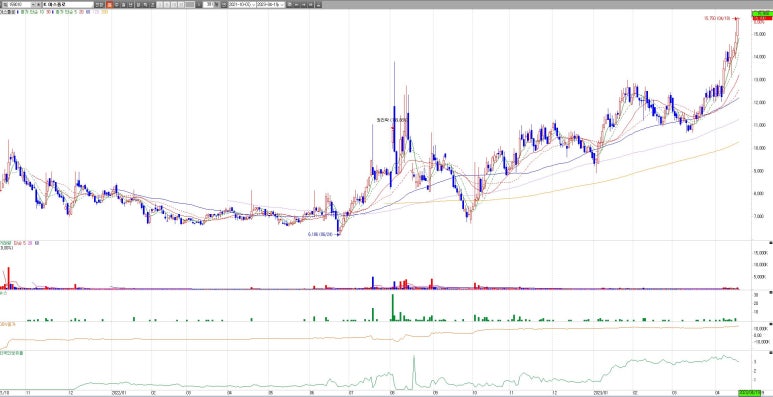The width and height of the screenshot is (773, 397).
Task: Click the calendar icon before the start date
Action: pos(224,4)
